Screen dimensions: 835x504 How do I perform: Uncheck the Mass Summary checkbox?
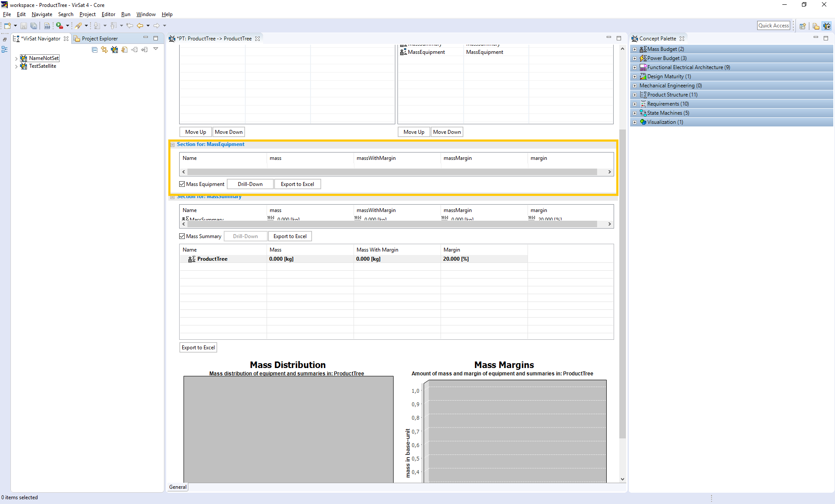pyautogui.click(x=182, y=236)
